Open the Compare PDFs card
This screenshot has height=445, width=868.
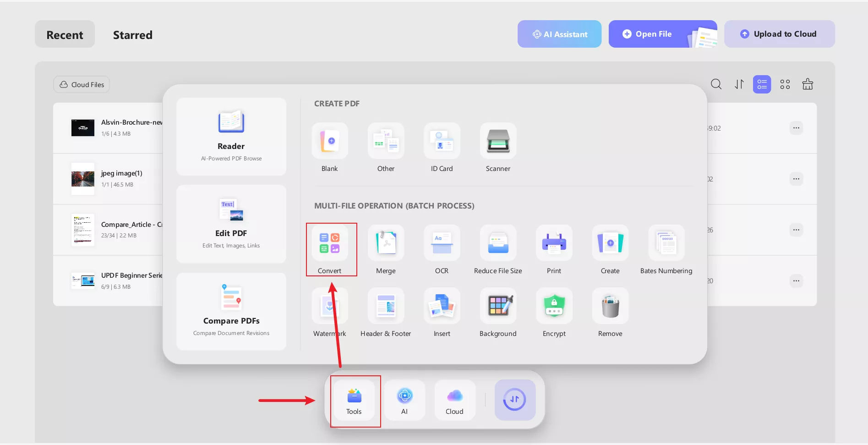(231, 312)
